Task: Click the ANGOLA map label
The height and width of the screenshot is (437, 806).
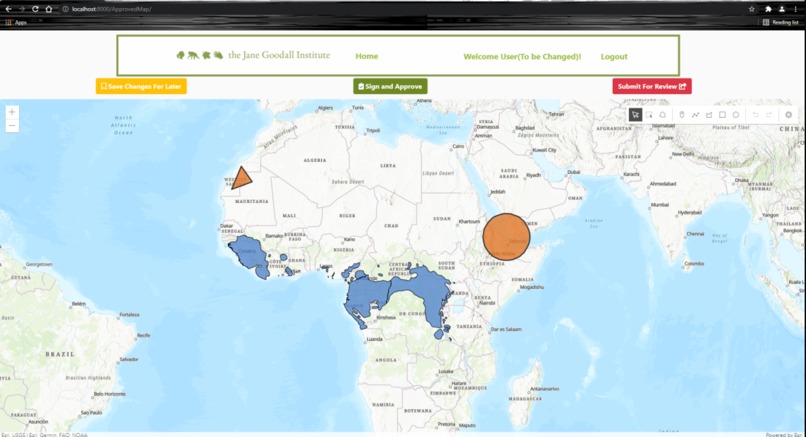Action: pos(385,360)
